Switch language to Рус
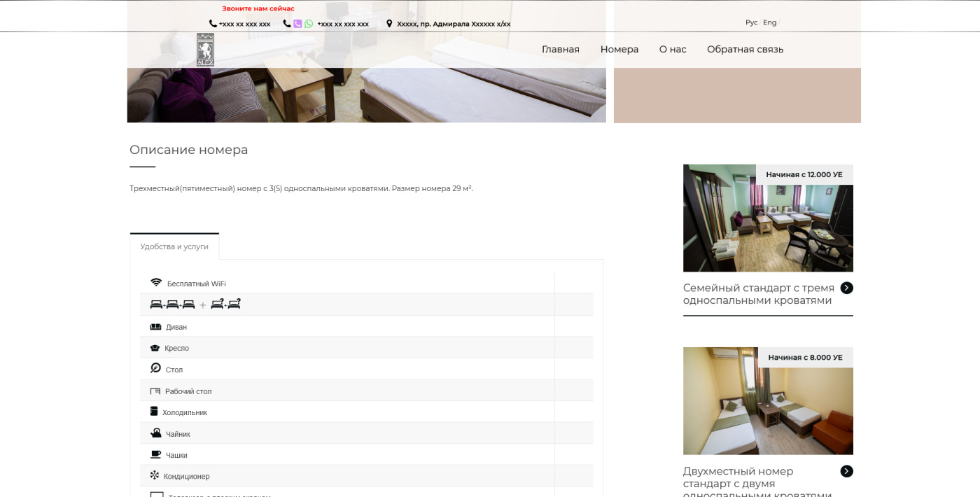This screenshot has height=497, width=980. [751, 22]
